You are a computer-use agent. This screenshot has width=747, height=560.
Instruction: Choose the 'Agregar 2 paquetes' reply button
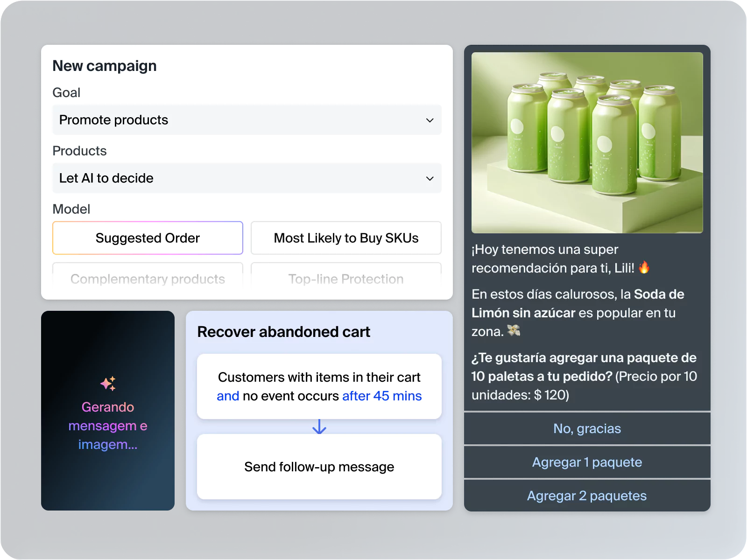point(587,496)
